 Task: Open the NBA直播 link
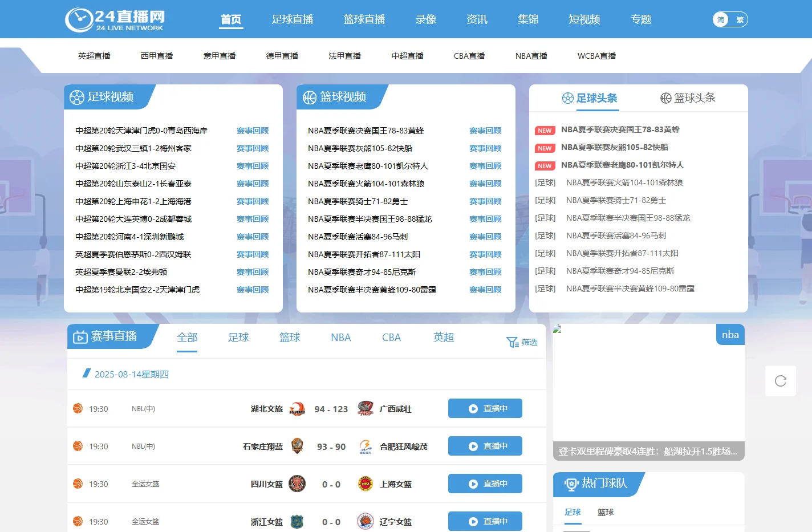531,56
